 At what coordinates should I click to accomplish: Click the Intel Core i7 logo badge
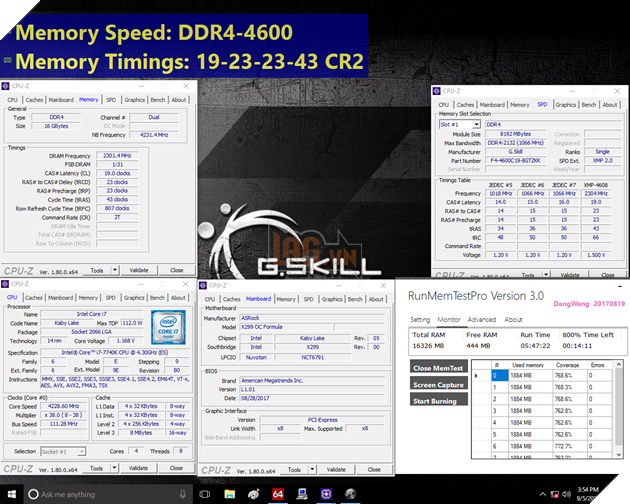tap(168, 327)
